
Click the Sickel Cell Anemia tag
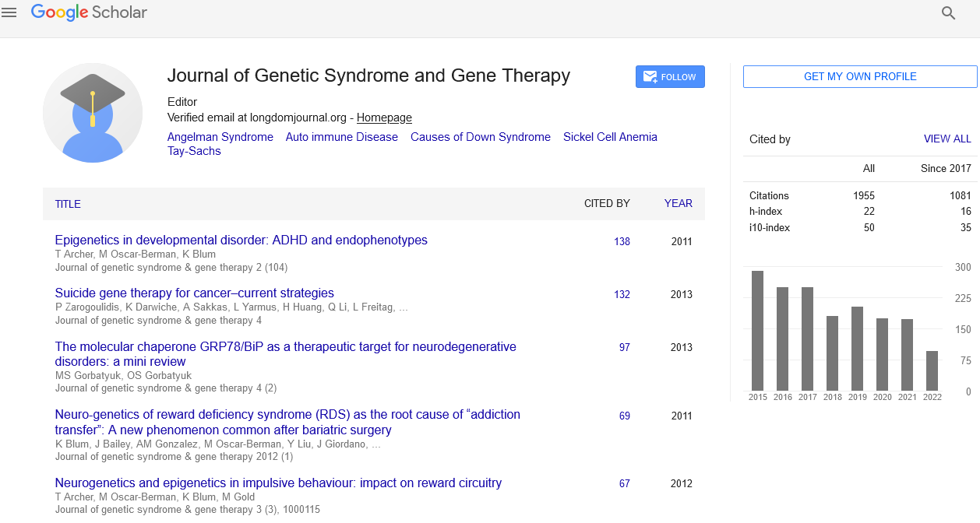pos(610,137)
